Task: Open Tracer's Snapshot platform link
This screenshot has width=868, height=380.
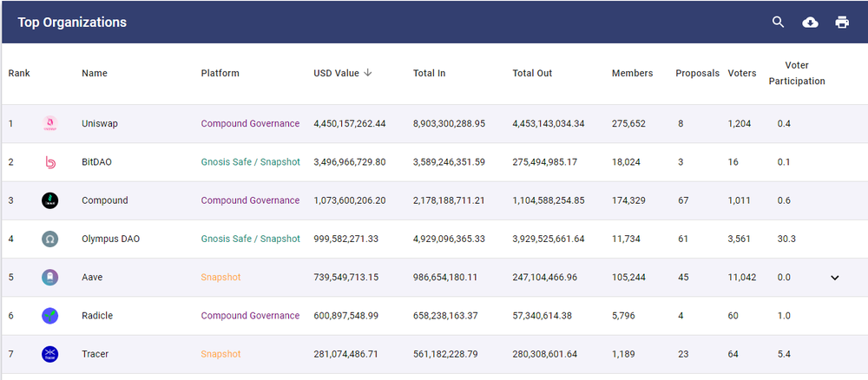Action: [220, 354]
